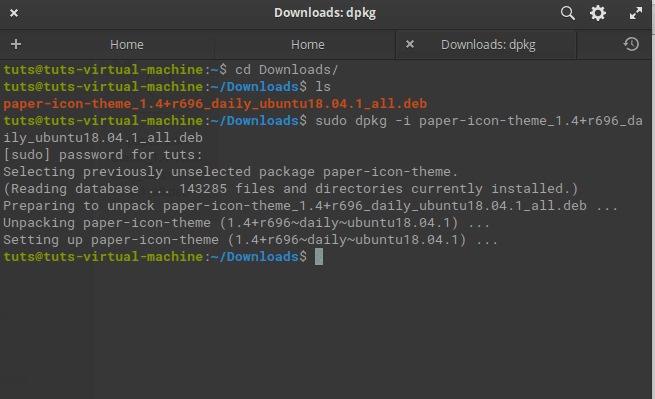655x399 pixels.
Task: Click the terminal cursor at last prompt
Action: (319, 257)
